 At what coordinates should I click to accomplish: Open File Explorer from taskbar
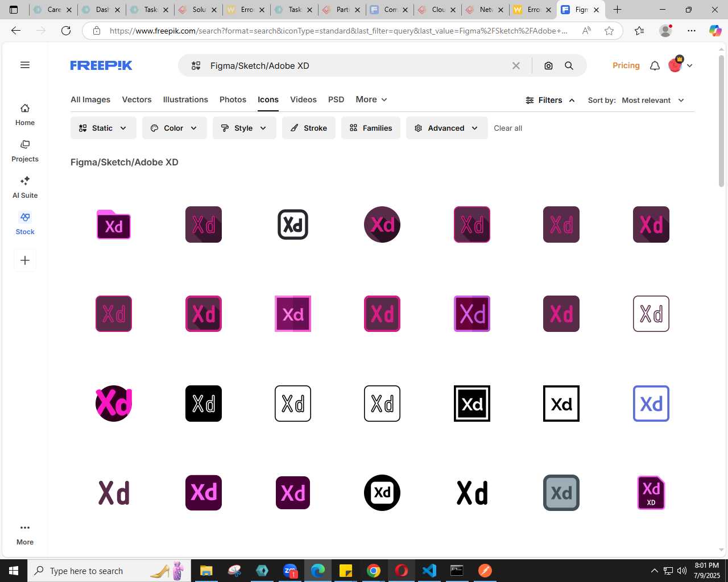206,571
